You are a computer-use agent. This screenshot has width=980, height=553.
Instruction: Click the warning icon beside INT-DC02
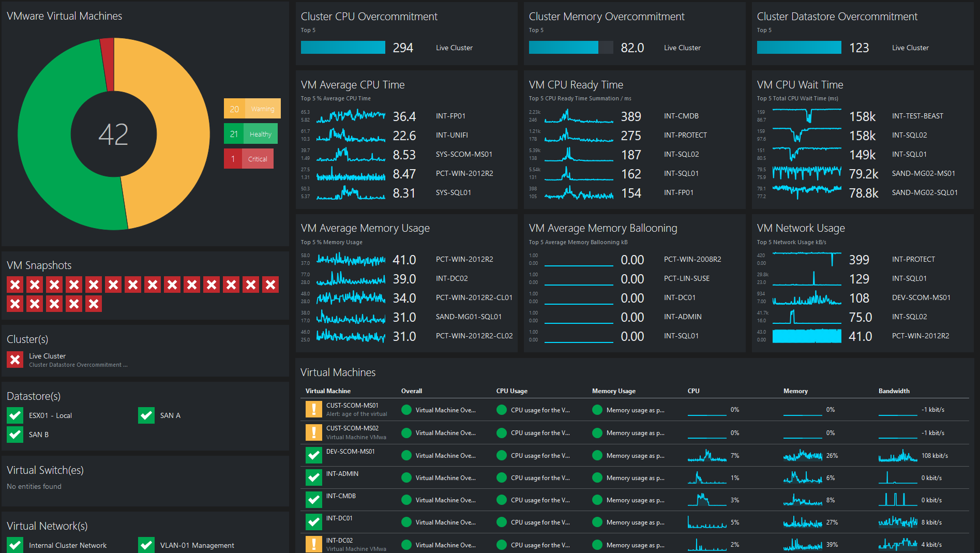[313, 544]
